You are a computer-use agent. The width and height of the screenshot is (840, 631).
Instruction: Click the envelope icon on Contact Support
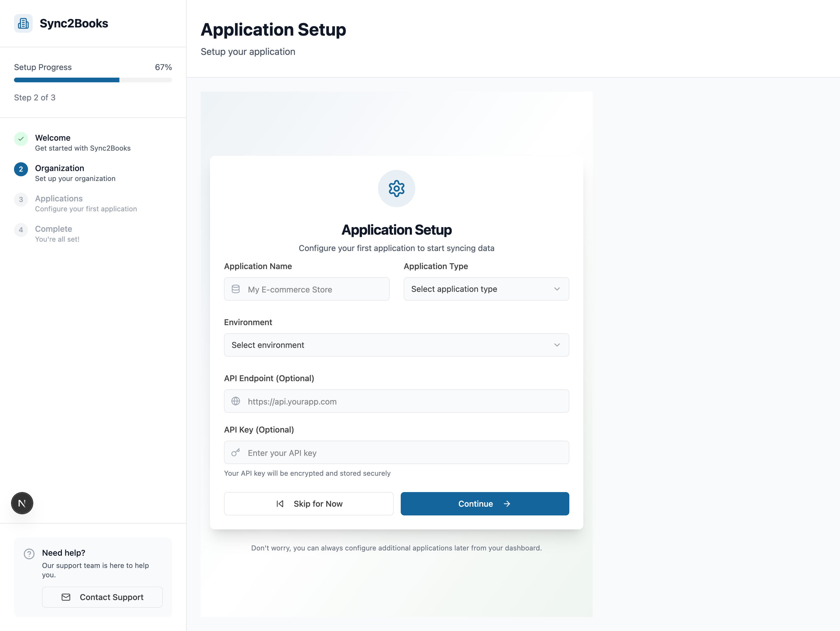pos(66,597)
